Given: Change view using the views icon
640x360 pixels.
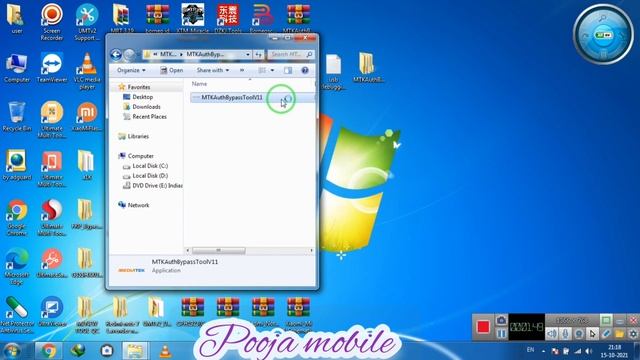Looking at the screenshot, I should pyautogui.click(x=262, y=70).
